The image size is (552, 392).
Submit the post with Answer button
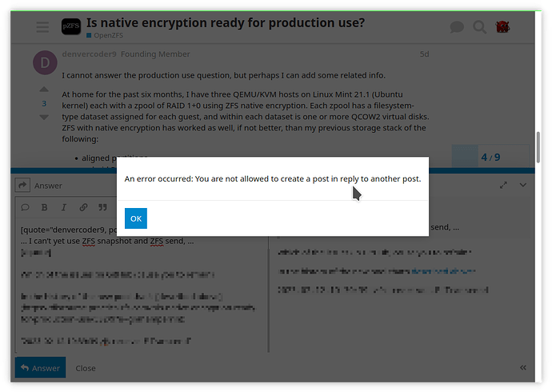pos(40,368)
